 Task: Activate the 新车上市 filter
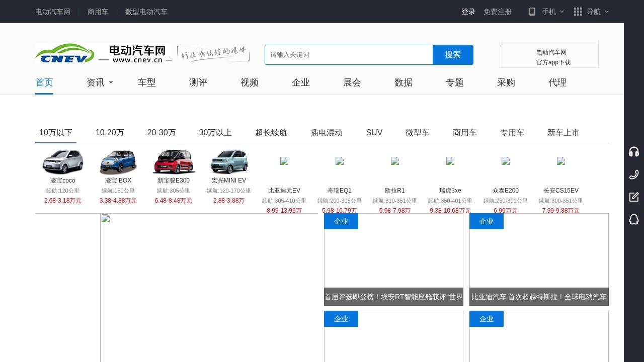pos(563,132)
